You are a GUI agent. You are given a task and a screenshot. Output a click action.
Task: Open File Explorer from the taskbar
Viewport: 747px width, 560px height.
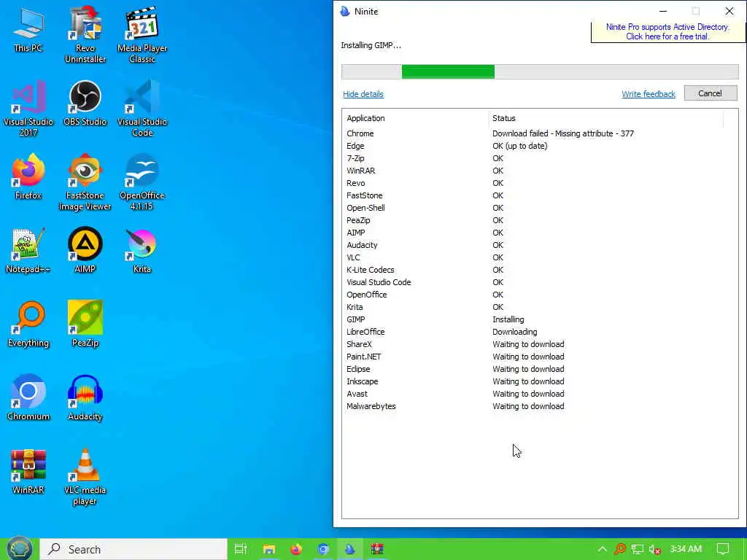(268, 549)
